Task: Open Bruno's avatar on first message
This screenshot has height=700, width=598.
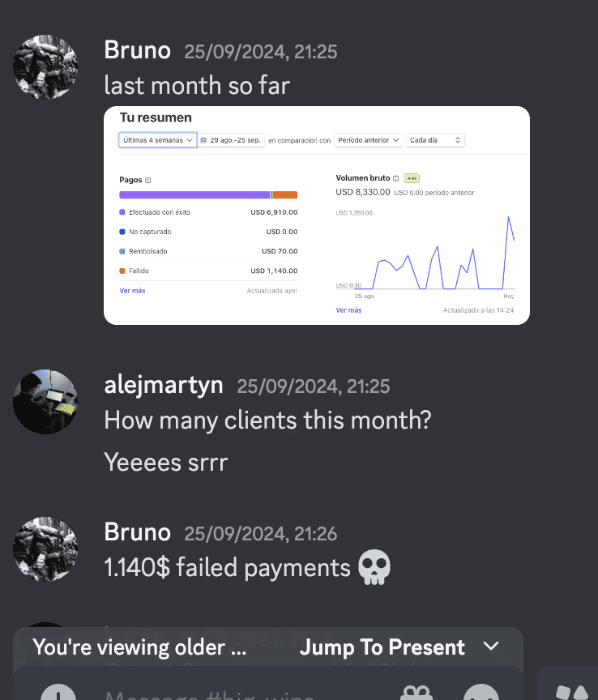Action: (x=45, y=67)
